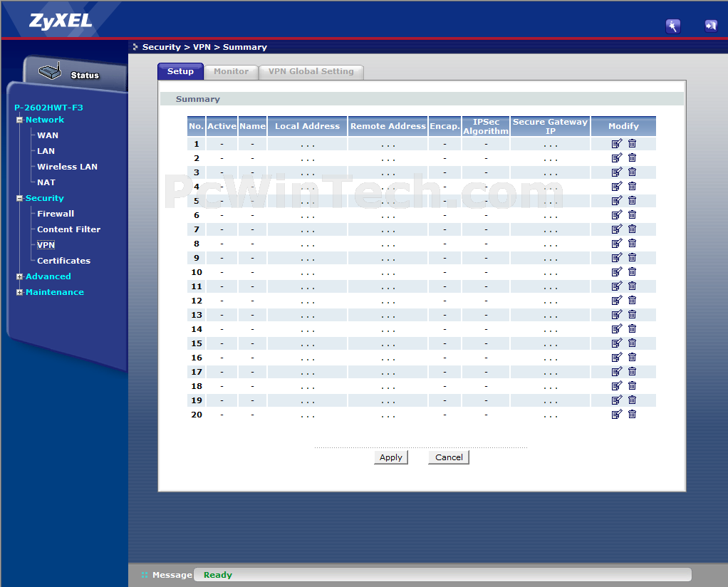Collapse the Security tree section
The image size is (728, 587).
(20, 198)
